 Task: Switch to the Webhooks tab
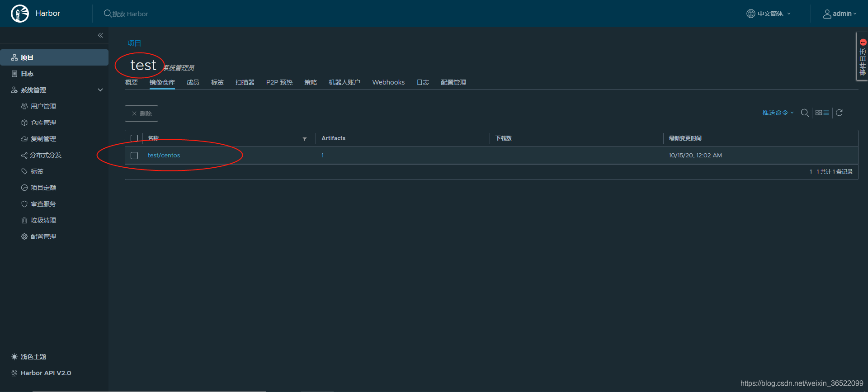(388, 82)
